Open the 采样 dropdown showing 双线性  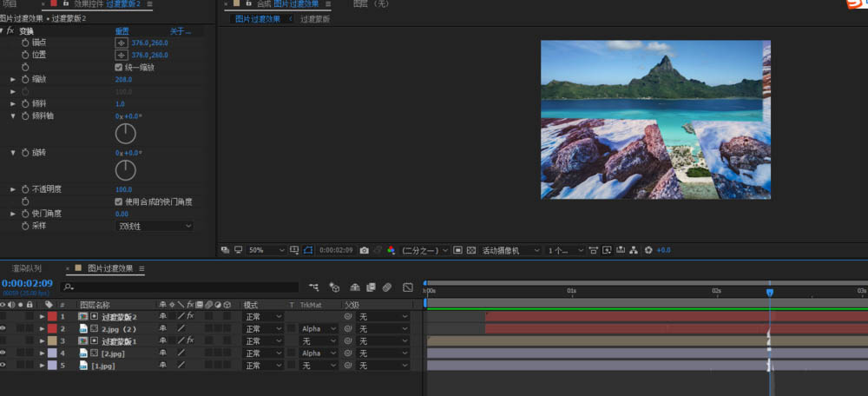coord(154,226)
